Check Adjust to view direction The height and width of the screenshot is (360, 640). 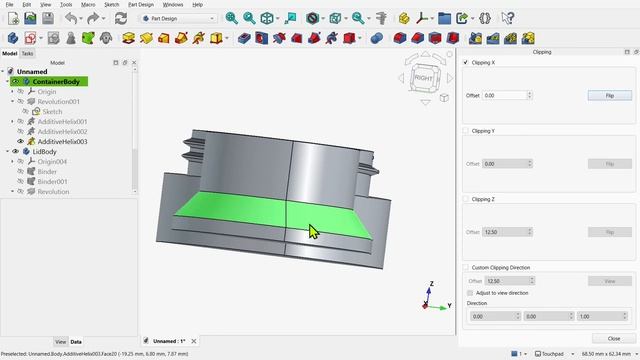[470, 293]
